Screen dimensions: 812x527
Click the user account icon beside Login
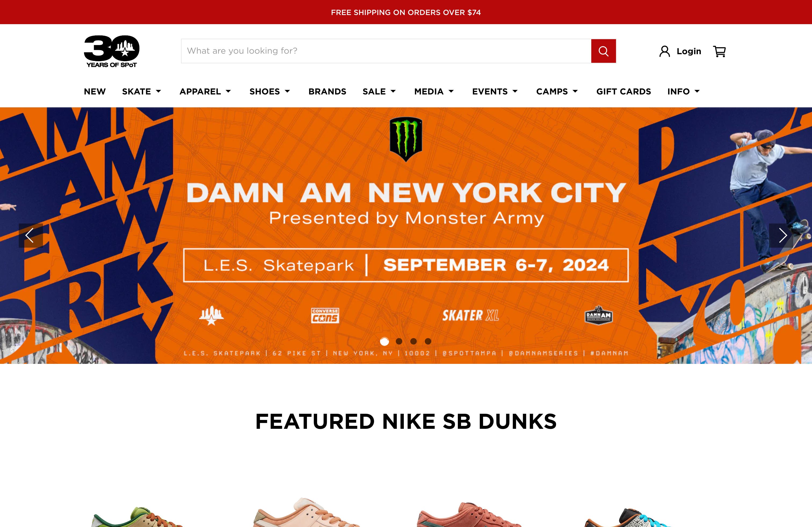pyautogui.click(x=664, y=52)
